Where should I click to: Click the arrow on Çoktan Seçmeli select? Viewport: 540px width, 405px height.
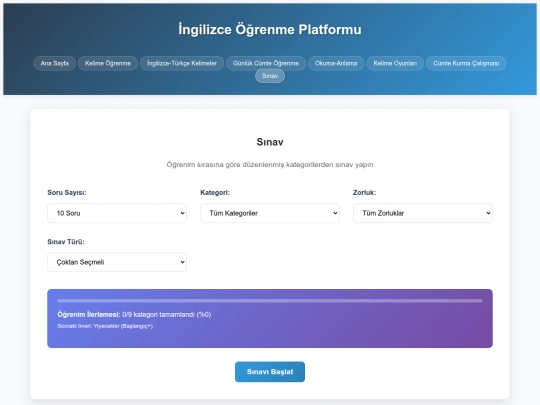coord(183,262)
